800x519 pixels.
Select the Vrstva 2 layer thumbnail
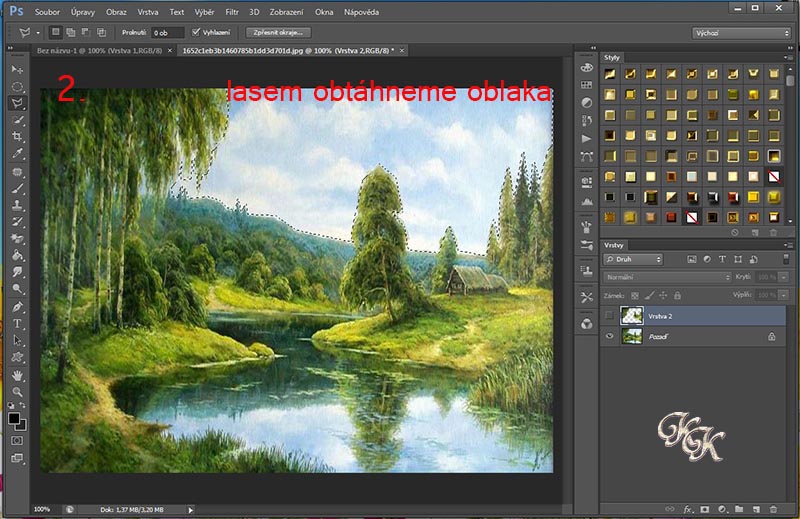(632, 316)
